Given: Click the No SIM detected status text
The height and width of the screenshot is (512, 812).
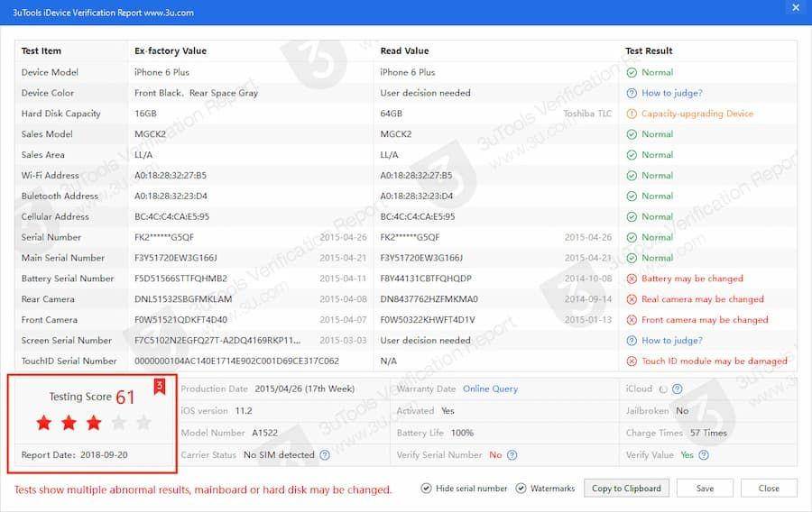Looking at the screenshot, I should point(279,455).
